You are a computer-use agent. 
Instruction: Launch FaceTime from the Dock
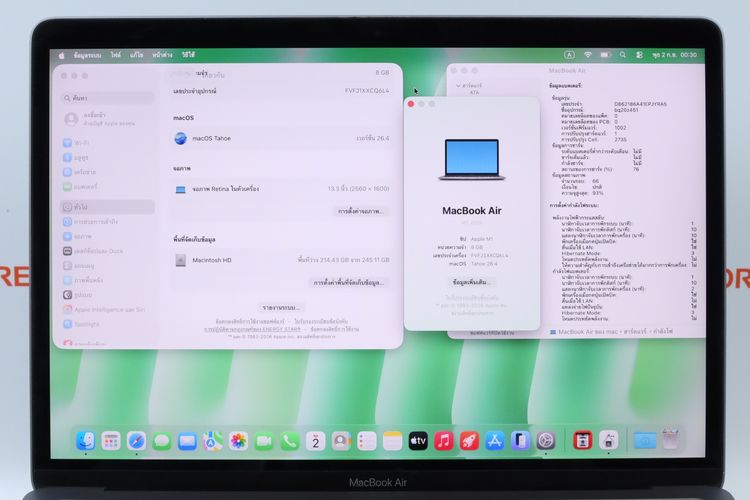point(264,441)
